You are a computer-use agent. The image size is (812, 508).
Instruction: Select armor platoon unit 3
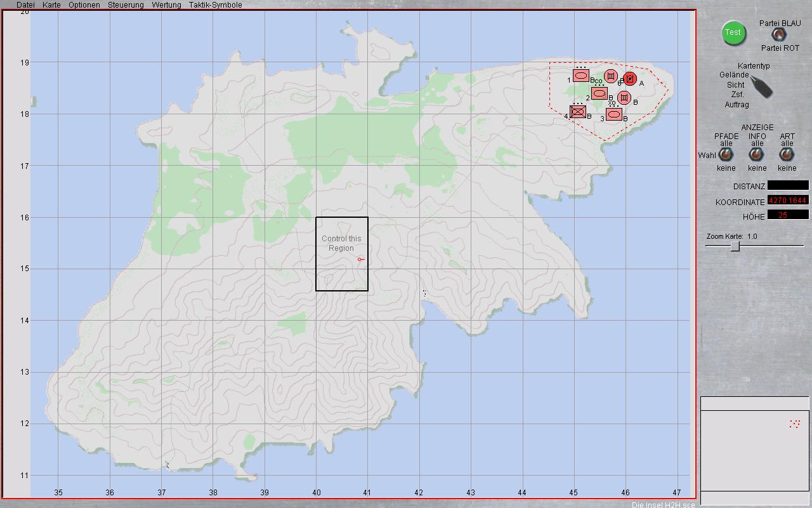pyautogui.click(x=613, y=114)
